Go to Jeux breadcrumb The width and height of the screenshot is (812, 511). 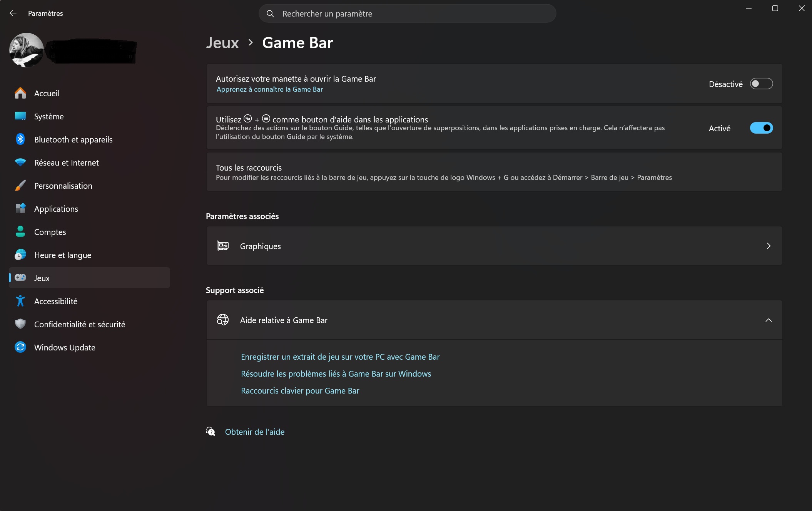222,43
